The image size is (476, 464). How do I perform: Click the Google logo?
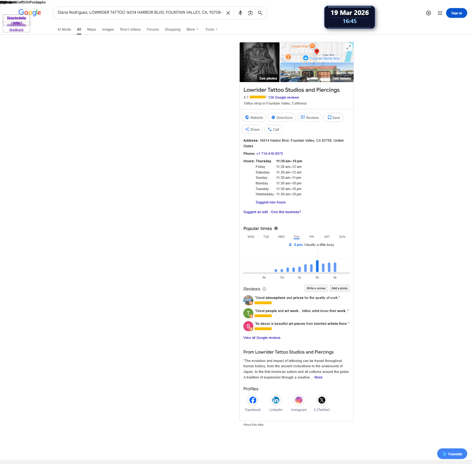click(x=30, y=12)
